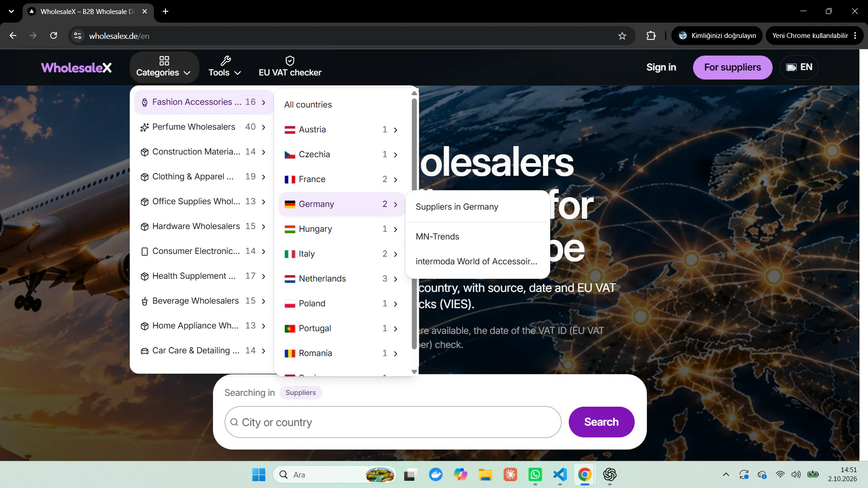Select Consumer Electronics category
Viewport: 868px width, 488px height.
point(203,251)
